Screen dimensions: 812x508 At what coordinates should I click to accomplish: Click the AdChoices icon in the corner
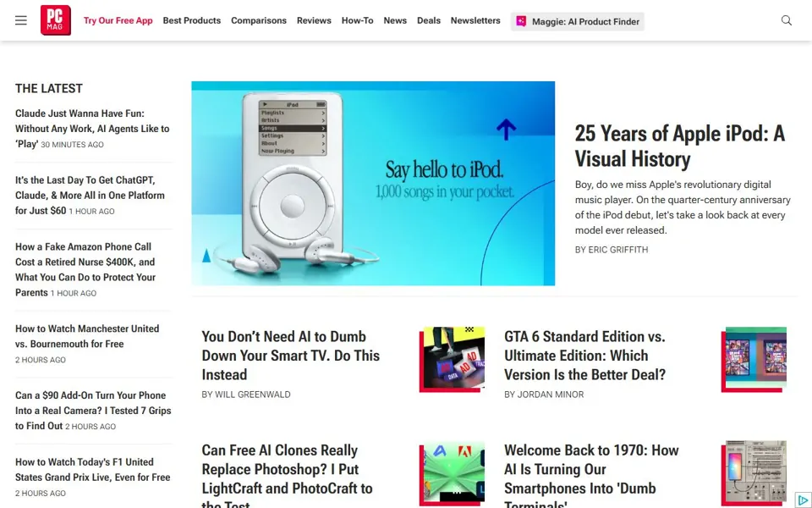coord(804,500)
